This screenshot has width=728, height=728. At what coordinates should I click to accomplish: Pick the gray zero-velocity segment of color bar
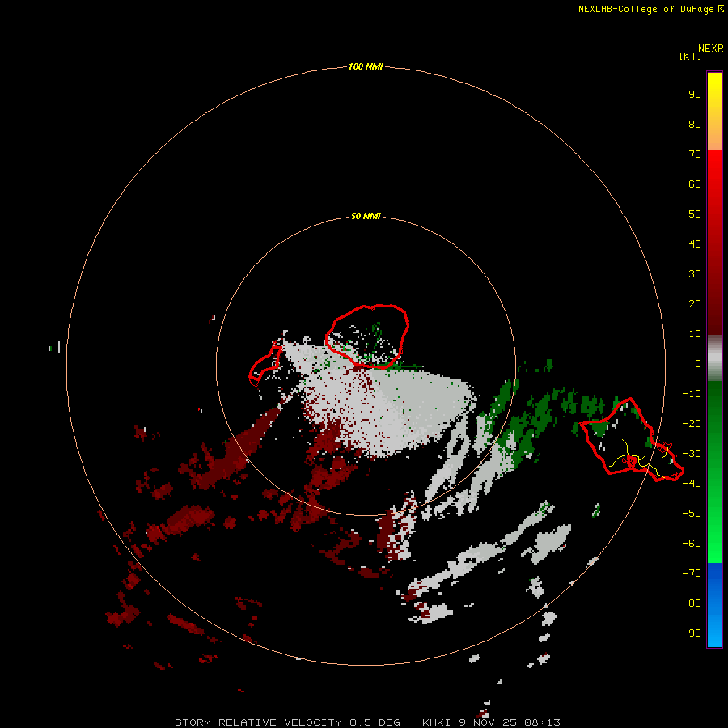[714, 358]
